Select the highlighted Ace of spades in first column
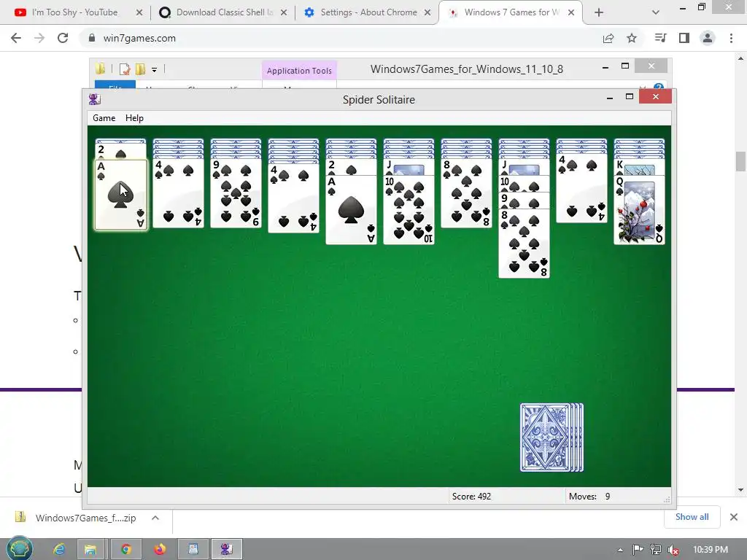Screen dimensions: 747x560 pos(121,195)
